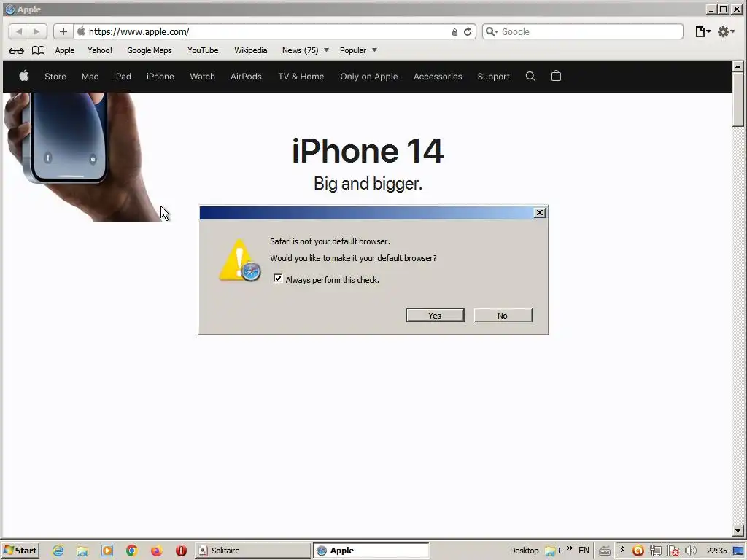Open the Google Maps bookmark
This screenshot has height=560, width=747.
click(x=149, y=50)
